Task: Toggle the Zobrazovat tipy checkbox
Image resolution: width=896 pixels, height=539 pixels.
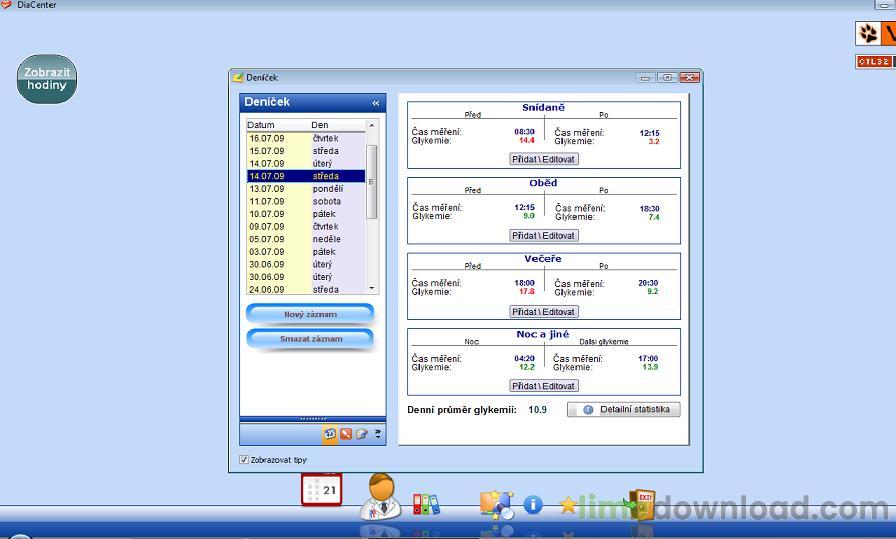Action: coord(244,460)
